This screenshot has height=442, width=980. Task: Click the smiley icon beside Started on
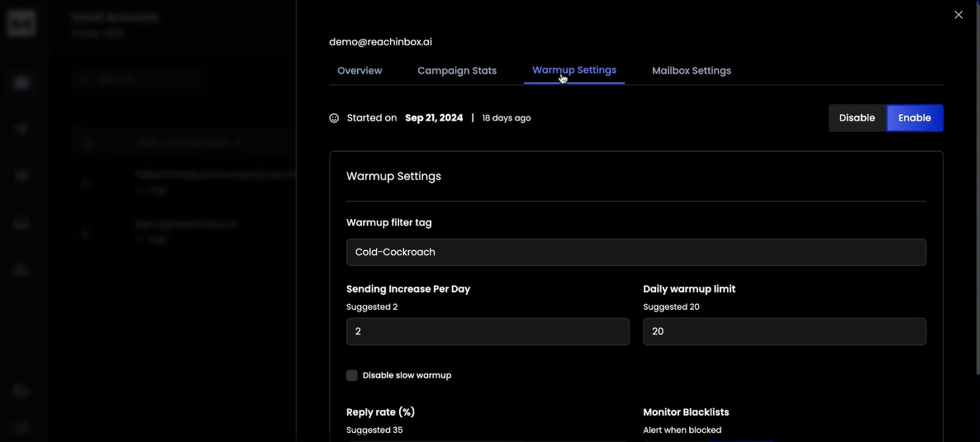pyautogui.click(x=335, y=117)
